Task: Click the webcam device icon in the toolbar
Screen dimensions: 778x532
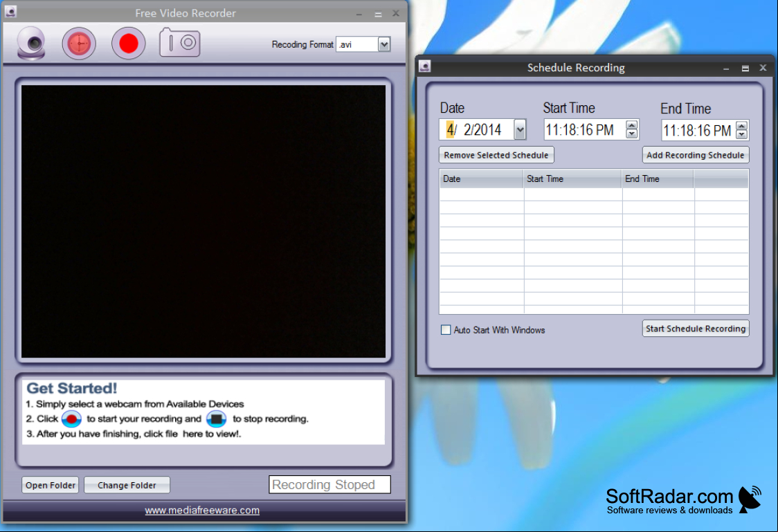Action: point(31,44)
